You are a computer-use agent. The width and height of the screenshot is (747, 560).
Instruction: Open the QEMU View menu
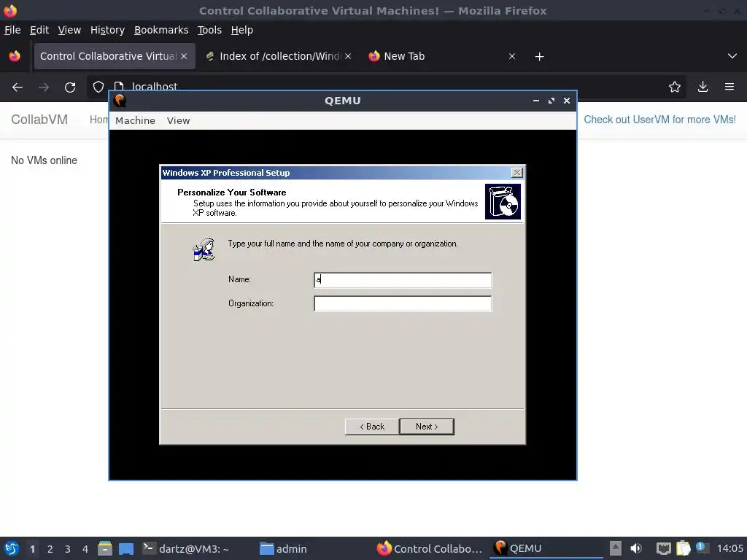pos(178,120)
